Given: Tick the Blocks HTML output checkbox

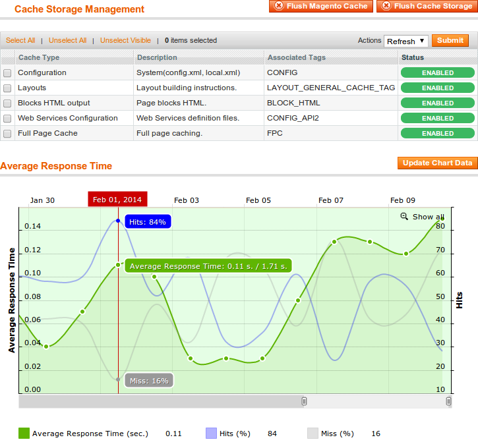Looking at the screenshot, I should 7,103.
